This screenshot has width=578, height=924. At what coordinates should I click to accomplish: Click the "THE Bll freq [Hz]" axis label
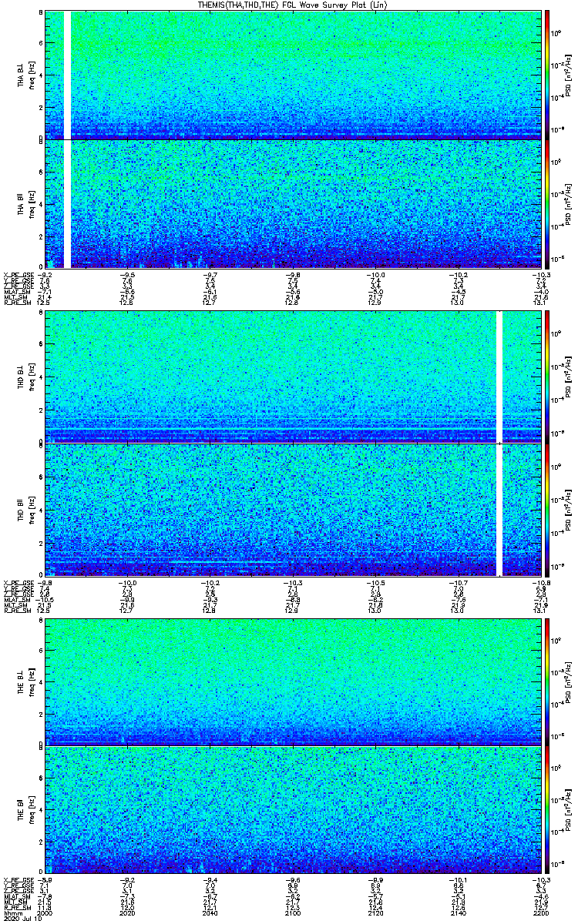click(25, 809)
